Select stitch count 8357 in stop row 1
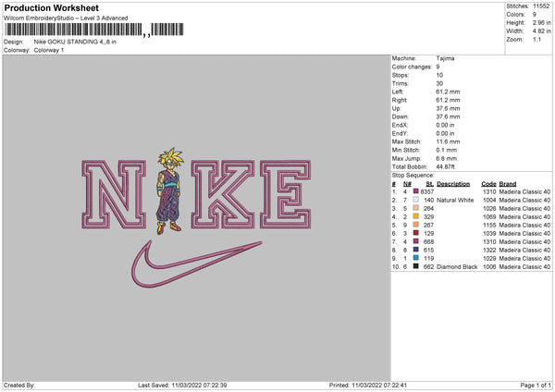Image resolution: width=555 pixels, height=392 pixels. click(x=427, y=191)
